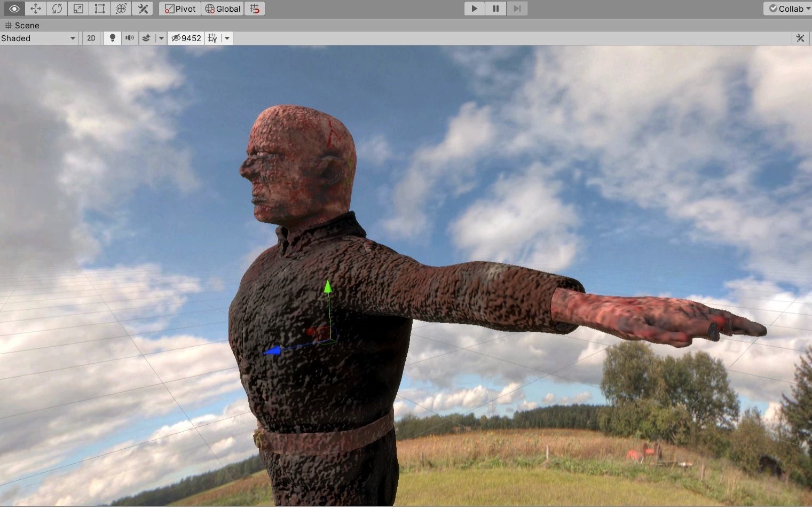Open the available custom editor tools
This screenshot has width=812, height=507.
142,9
